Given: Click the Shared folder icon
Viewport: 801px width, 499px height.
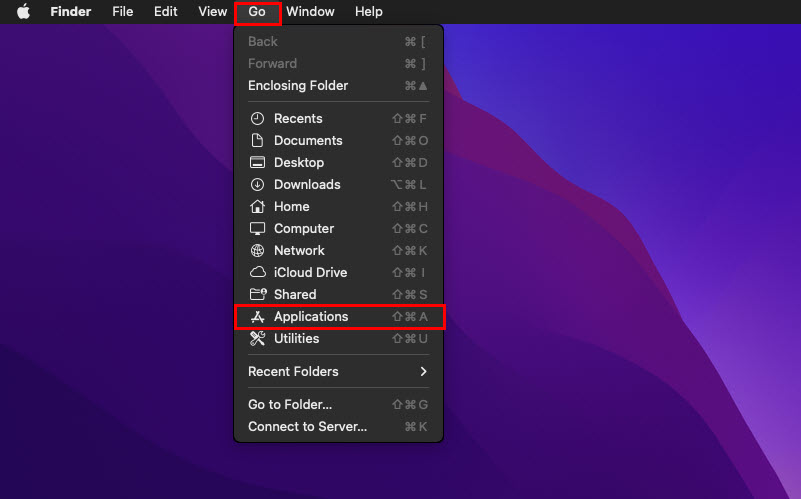Looking at the screenshot, I should [x=257, y=294].
